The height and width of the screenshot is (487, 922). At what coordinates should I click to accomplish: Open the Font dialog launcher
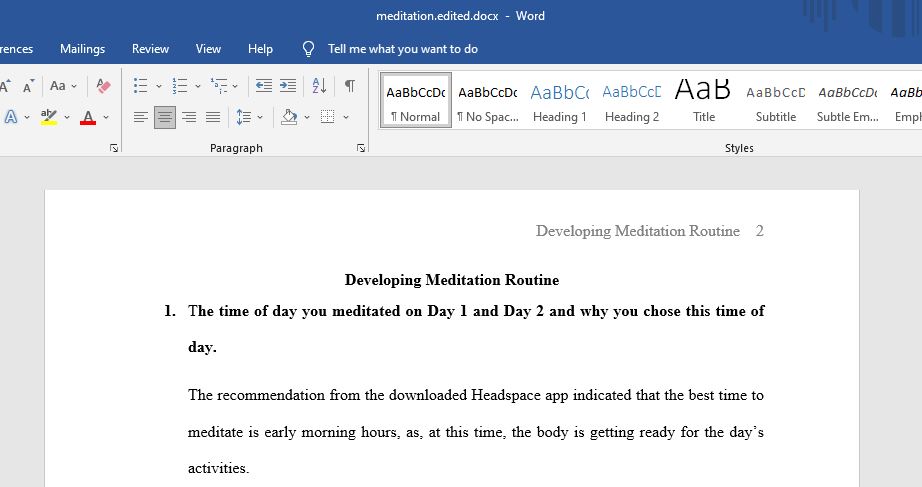click(x=114, y=148)
